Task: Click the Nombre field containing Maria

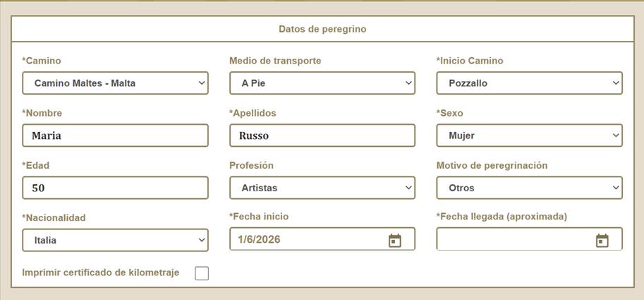Action: (116, 136)
